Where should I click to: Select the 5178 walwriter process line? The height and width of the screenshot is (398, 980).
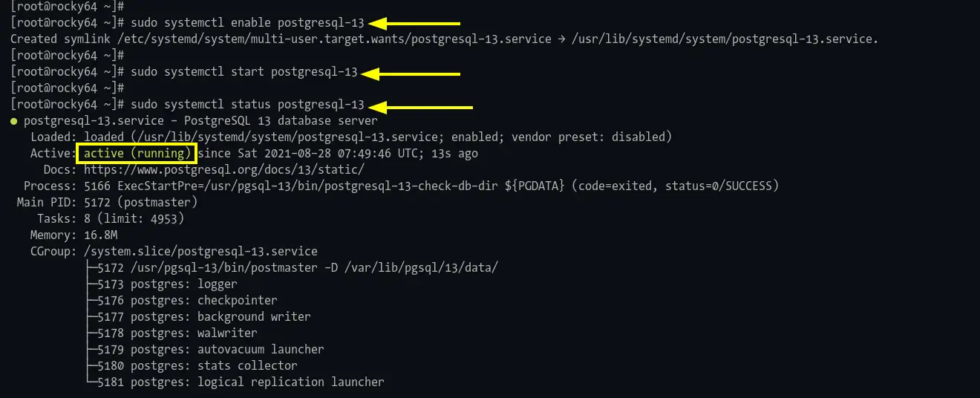[171, 333]
